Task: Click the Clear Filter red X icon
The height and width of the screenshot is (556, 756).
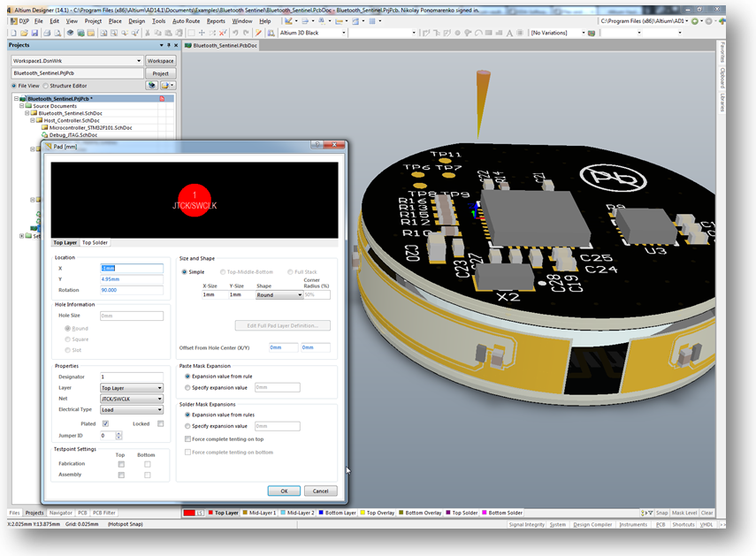Action: pyautogui.click(x=223, y=33)
